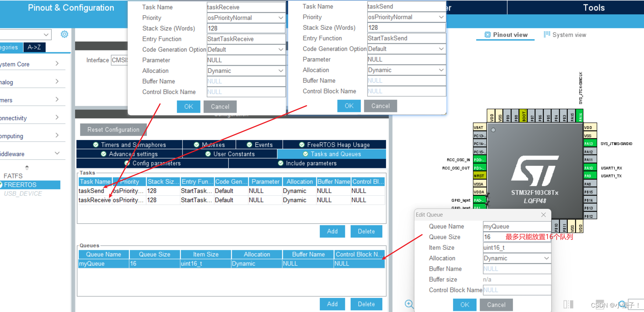Click the BOOT0 pin on the chip top
644x312 pixels.
(x=524, y=116)
